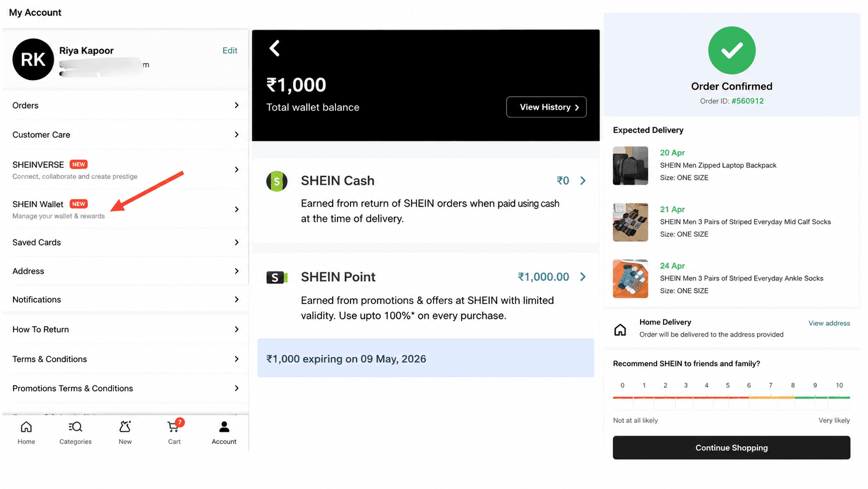Click the green SHEIN Cash dollar icon
This screenshot has height=489, width=868.
[x=277, y=181]
